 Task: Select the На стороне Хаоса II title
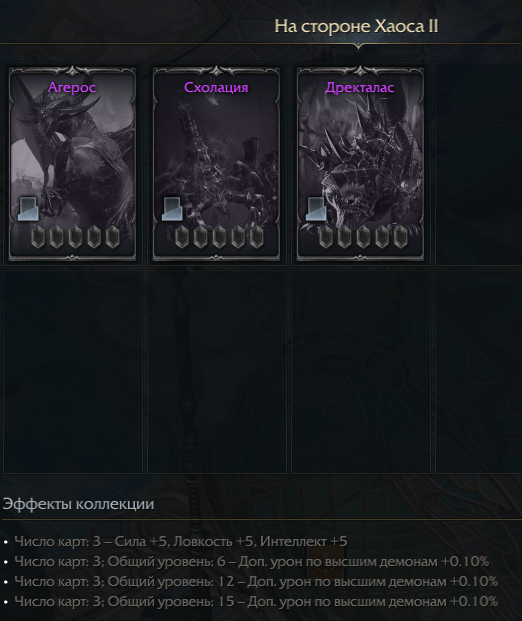click(356, 27)
